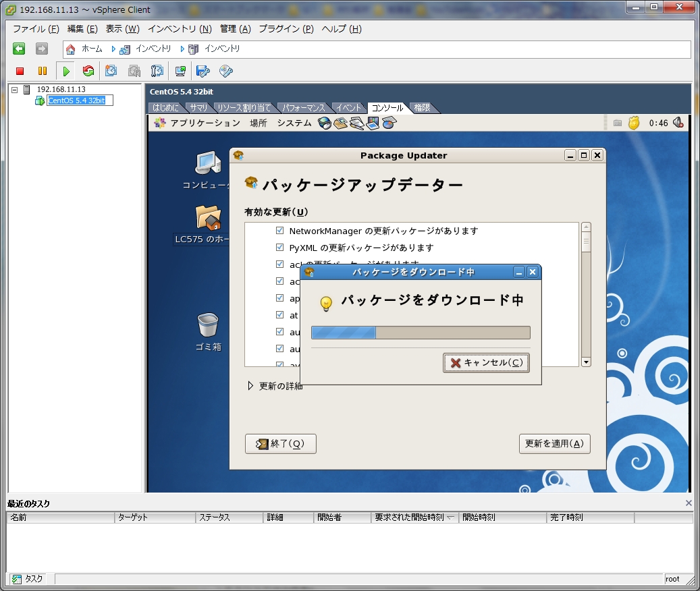This screenshot has height=591, width=700.
Task: Click the gray forward navigation arrow
Action: 42,49
